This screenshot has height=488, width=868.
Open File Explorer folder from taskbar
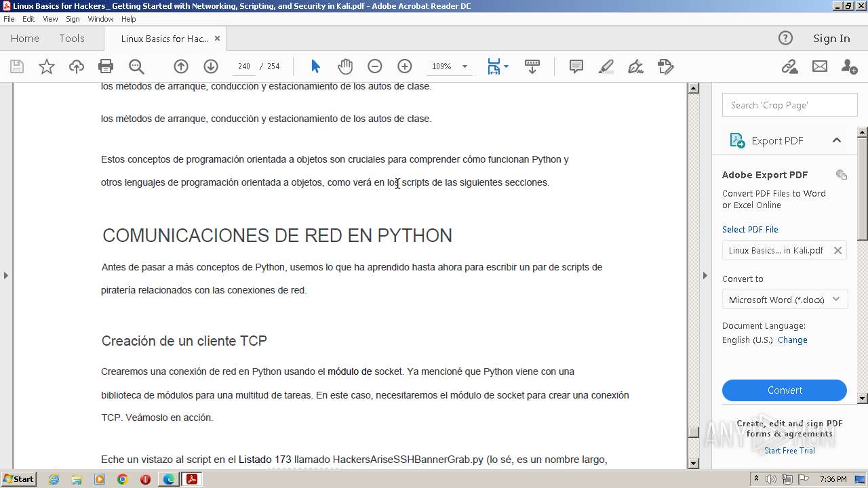pyautogui.click(x=77, y=479)
